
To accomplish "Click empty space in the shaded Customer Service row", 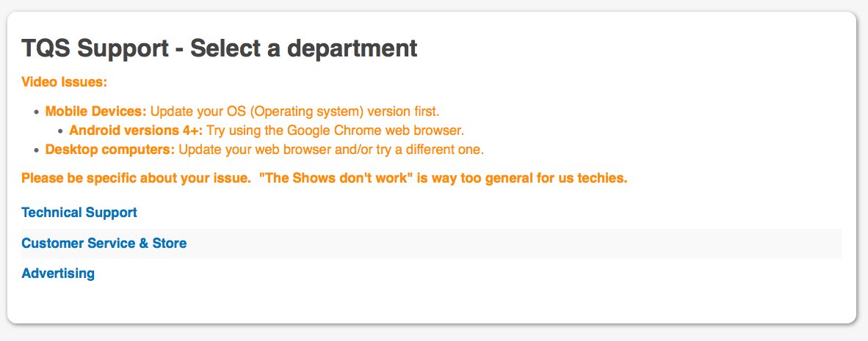I will tap(514, 243).
